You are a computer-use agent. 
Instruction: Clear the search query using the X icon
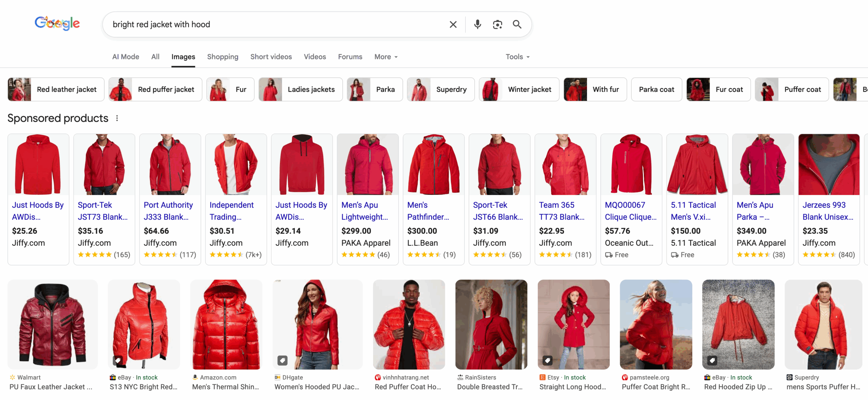click(453, 24)
